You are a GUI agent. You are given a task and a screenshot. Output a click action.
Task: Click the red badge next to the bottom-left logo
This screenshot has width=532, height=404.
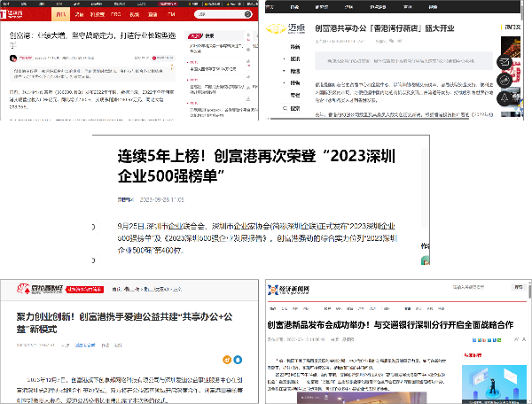[x=84, y=290]
